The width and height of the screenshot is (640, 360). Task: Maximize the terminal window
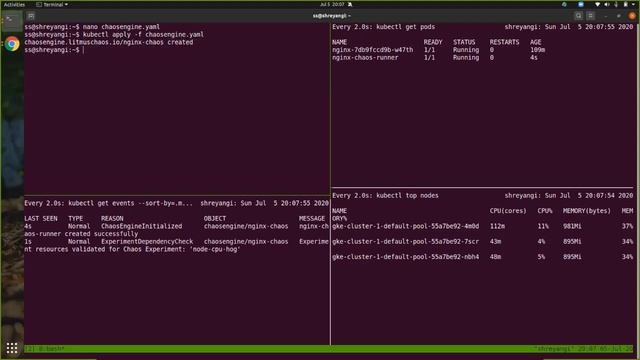point(619,16)
